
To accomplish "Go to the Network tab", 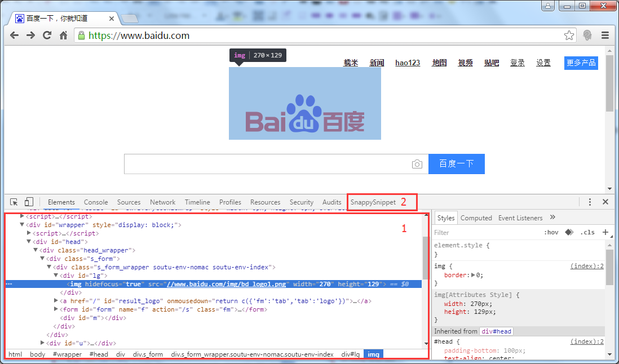I will pyautogui.click(x=163, y=202).
